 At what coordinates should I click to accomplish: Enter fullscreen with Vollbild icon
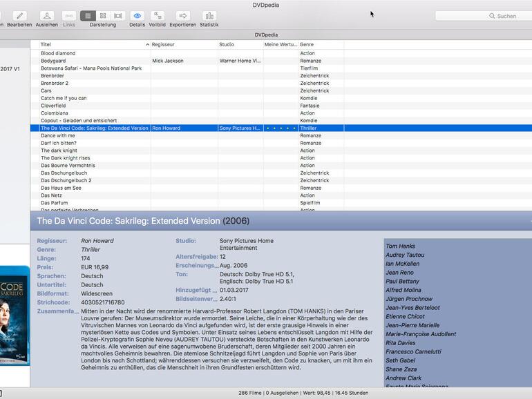click(x=158, y=16)
